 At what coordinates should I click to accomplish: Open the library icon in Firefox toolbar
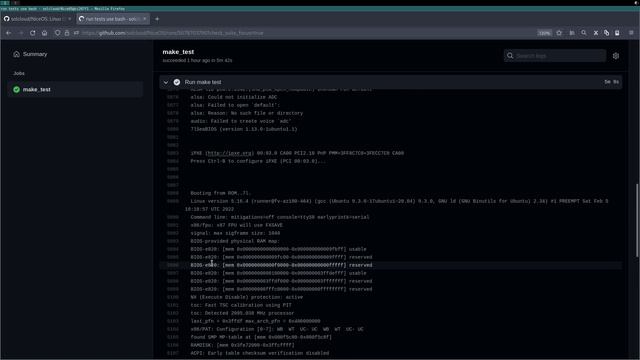pos(572,33)
